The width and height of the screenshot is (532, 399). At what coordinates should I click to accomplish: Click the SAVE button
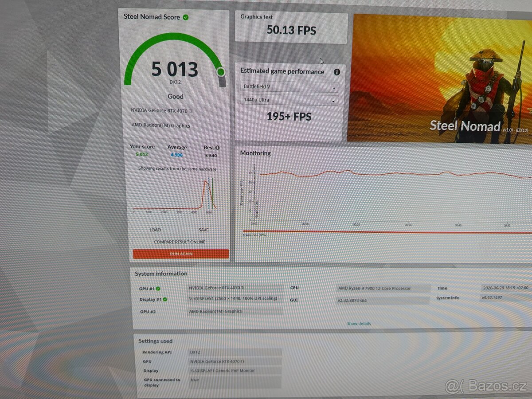[x=203, y=230]
